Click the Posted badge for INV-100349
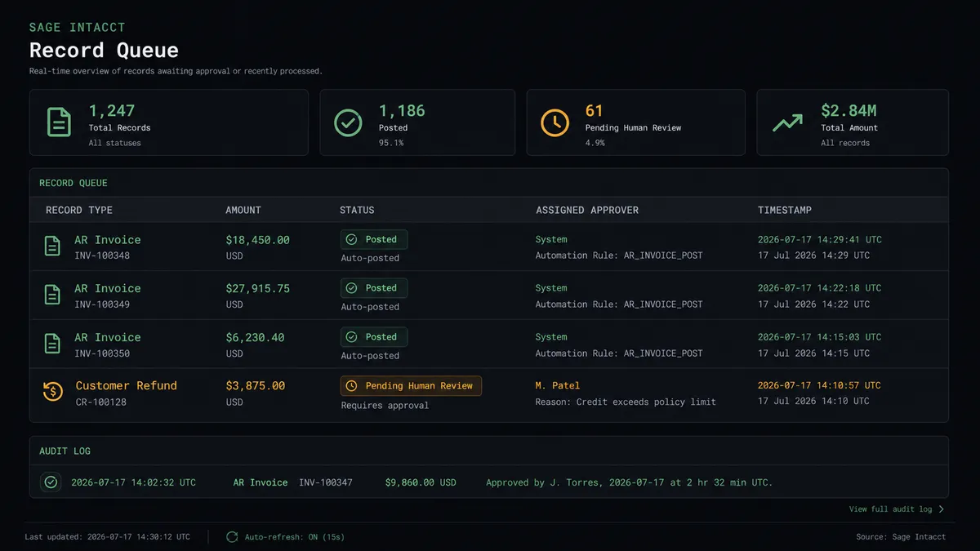This screenshot has height=551, width=980. 374,288
